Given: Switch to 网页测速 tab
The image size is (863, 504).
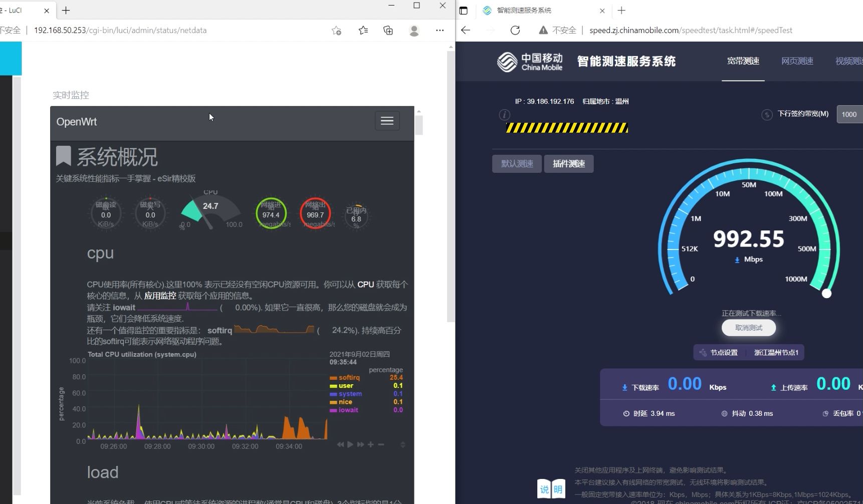Looking at the screenshot, I should (797, 61).
